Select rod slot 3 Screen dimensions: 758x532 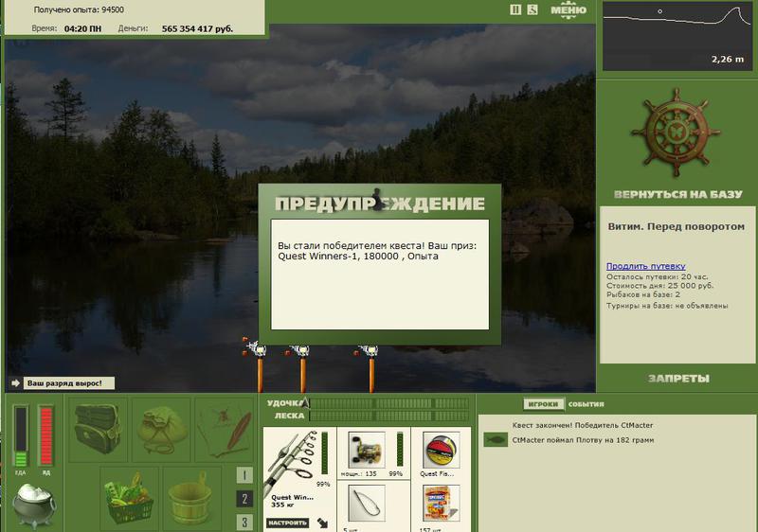pyautogui.click(x=244, y=522)
